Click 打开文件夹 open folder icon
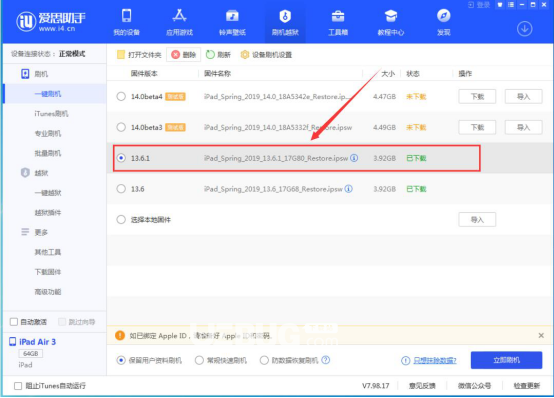The width and height of the screenshot is (554, 398). pyautogui.click(x=121, y=54)
